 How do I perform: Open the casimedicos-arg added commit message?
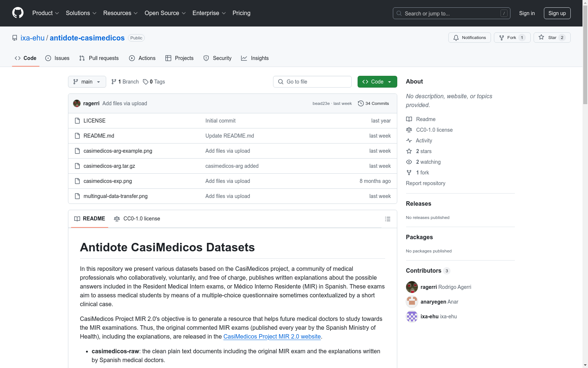(232, 166)
